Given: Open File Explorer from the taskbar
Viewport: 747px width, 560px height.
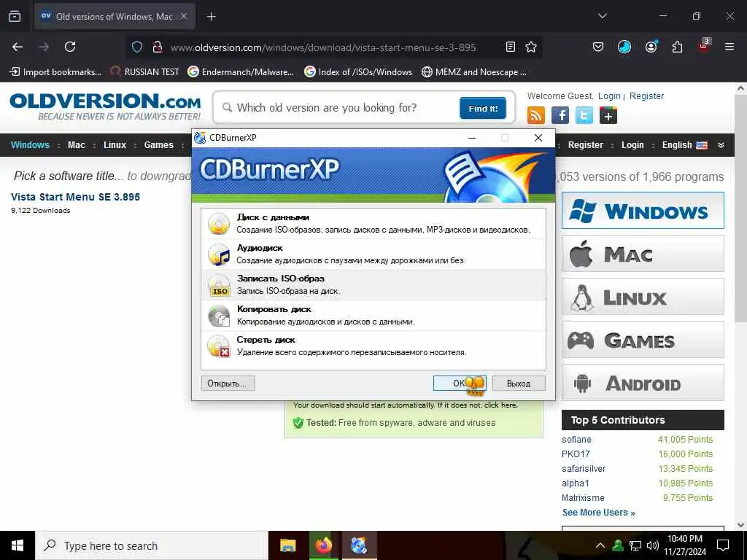Looking at the screenshot, I should [287, 545].
